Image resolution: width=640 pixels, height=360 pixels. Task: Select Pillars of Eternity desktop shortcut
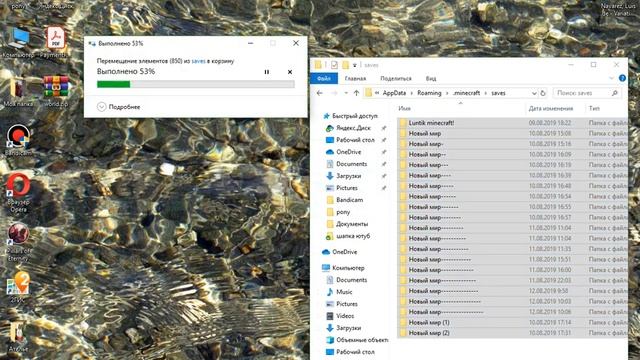click(x=18, y=242)
